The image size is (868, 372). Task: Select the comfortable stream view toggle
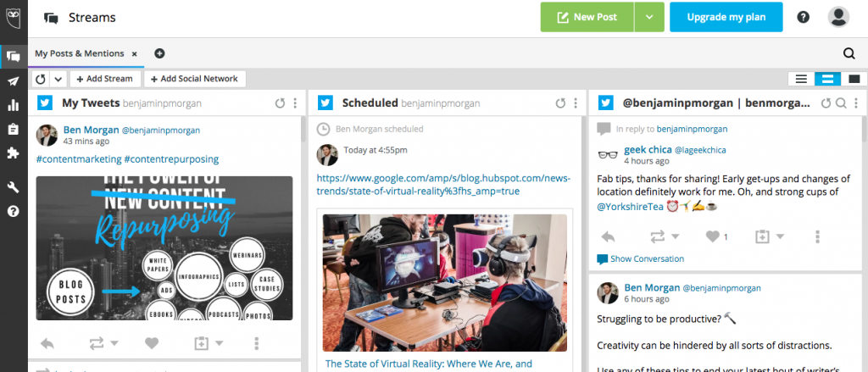click(x=854, y=79)
